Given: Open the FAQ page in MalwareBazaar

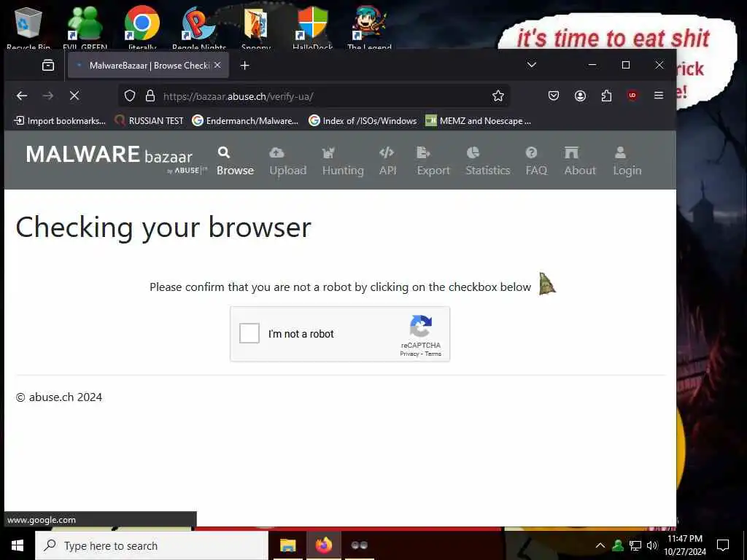Looking at the screenshot, I should [x=536, y=162].
